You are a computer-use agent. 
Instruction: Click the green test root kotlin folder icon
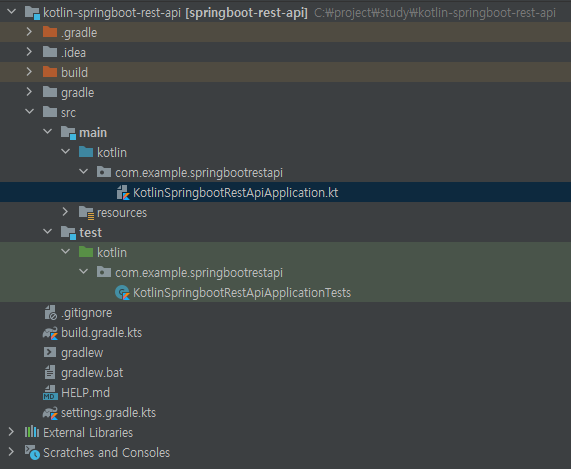point(86,252)
